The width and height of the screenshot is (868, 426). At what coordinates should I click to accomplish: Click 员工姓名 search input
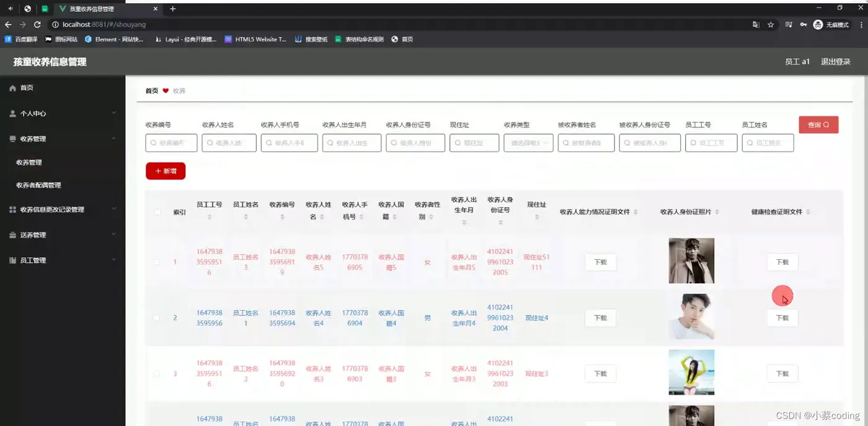768,143
